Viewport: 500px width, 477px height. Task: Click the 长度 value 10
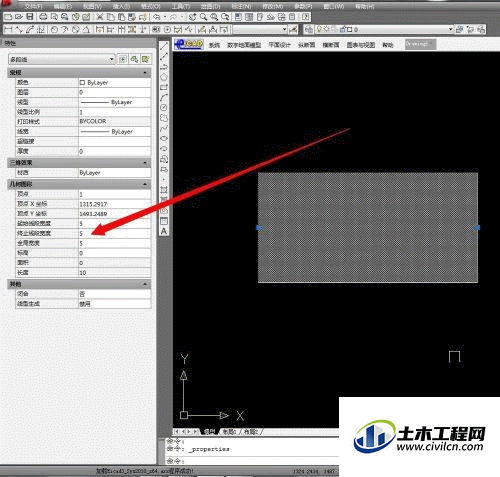tap(83, 273)
